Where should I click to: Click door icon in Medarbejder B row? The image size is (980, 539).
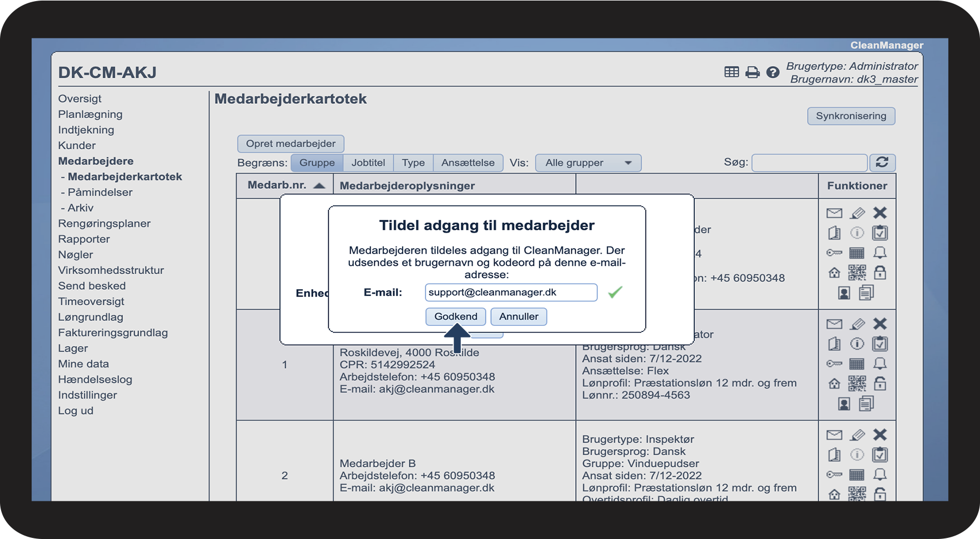pos(834,455)
